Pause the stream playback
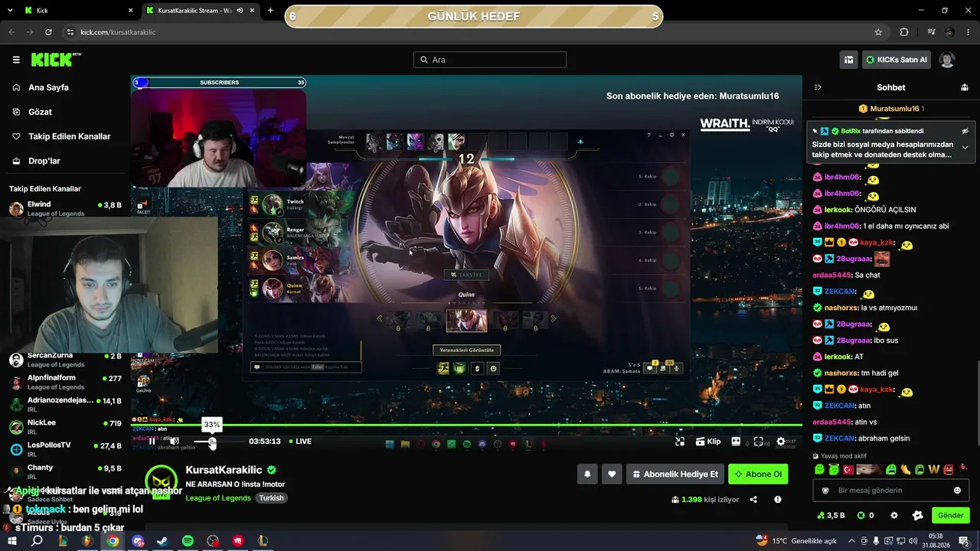The image size is (980, 551). [x=152, y=442]
